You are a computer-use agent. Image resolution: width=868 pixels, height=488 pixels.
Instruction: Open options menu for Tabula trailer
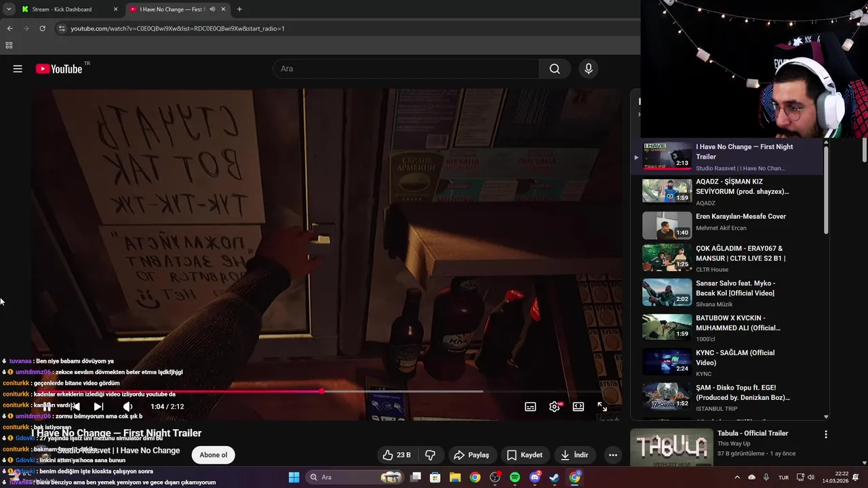[x=825, y=434]
